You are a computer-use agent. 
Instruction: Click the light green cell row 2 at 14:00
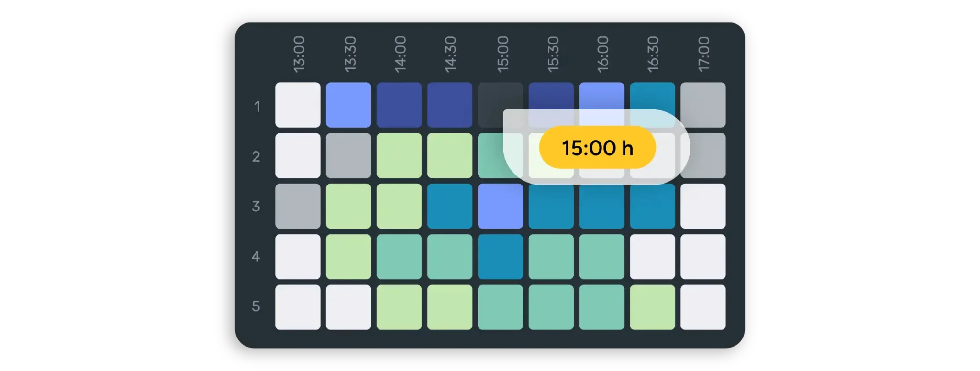click(399, 156)
